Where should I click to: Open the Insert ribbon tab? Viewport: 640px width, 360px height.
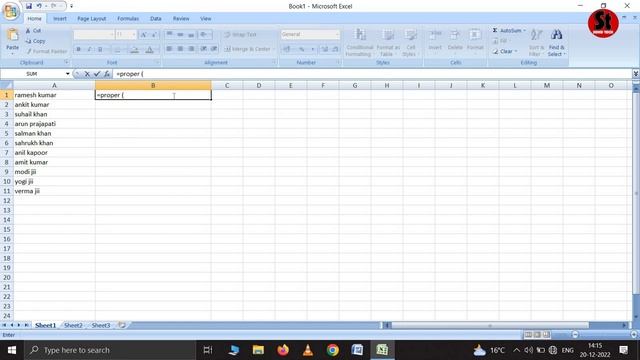tap(60, 19)
